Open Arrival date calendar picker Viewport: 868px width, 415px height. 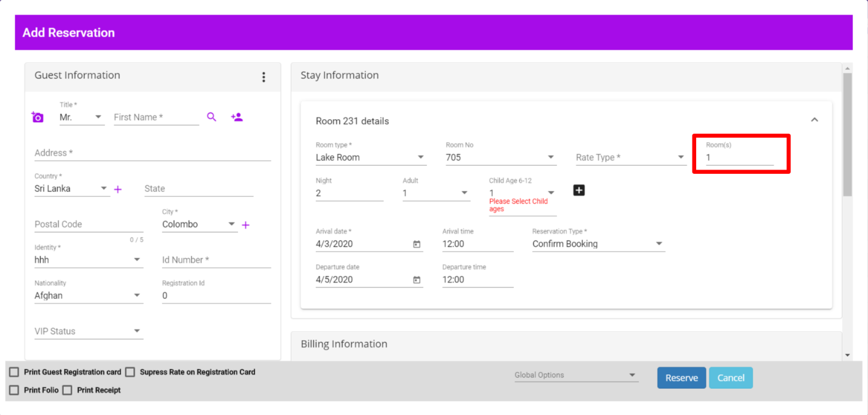point(417,244)
